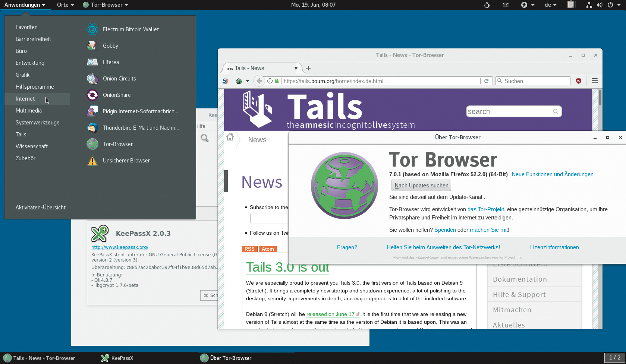This screenshot has width=626, height=364.
Task: Click the Torbutton onion icon
Action: (x=239, y=81)
